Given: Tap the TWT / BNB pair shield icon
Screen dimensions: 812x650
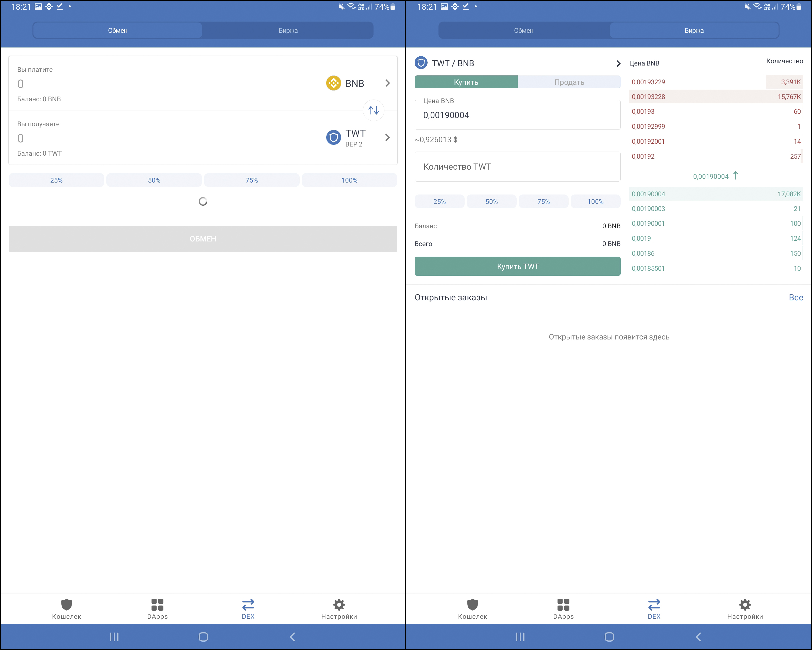Looking at the screenshot, I should point(421,63).
